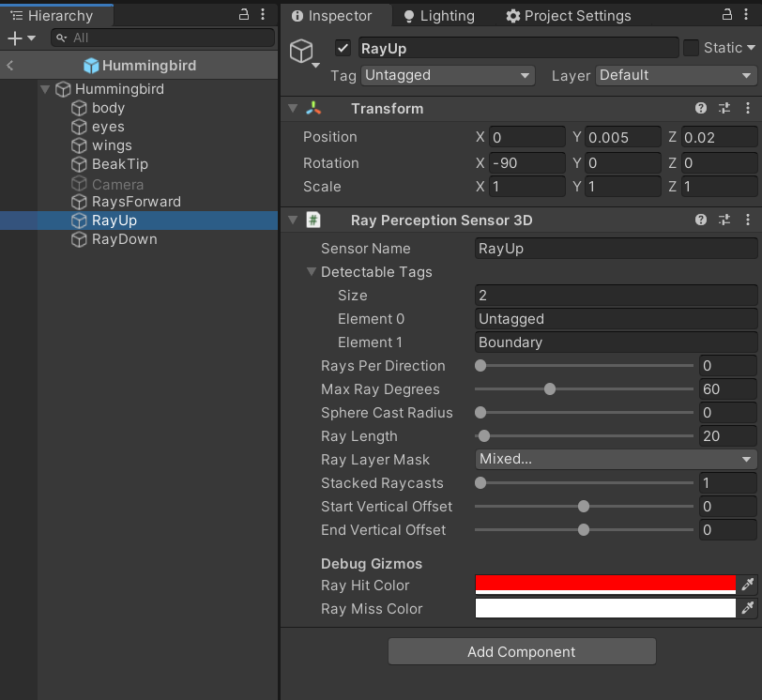Click the Position Z field 0.02
This screenshot has width=762, height=700.
point(719,137)
